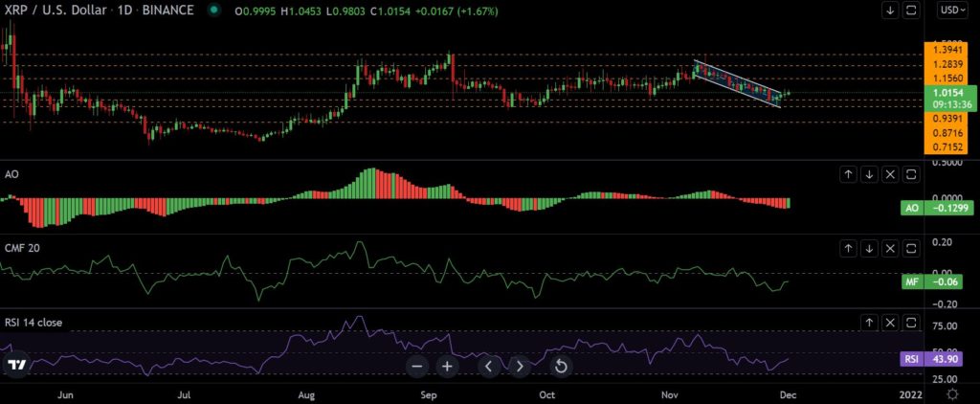Click the change value +0.0167 (+1.67%)

pyautogui.click(x=457, y=11)
